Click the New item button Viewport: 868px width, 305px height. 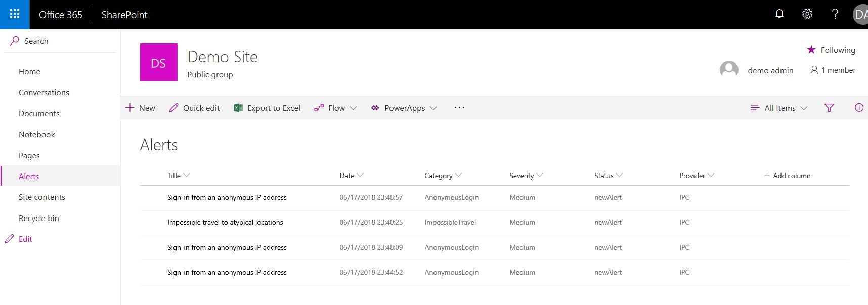pos(141,108)
